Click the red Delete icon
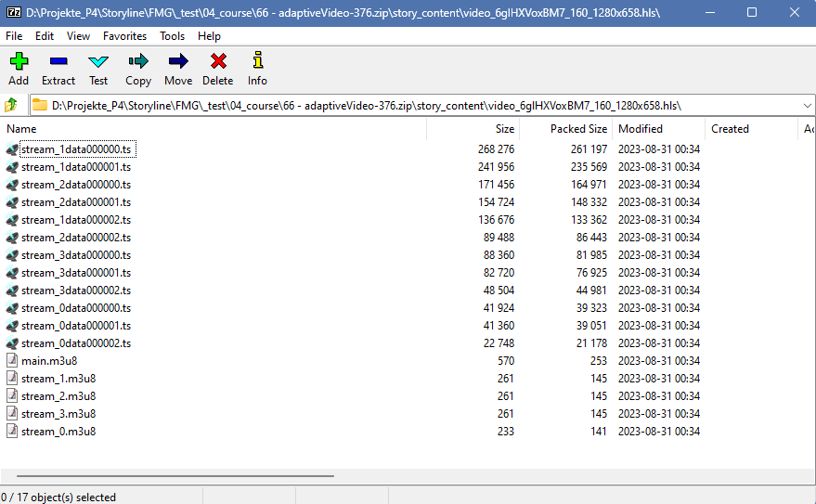Screen dimensions: 816x504 click(218, 61)
